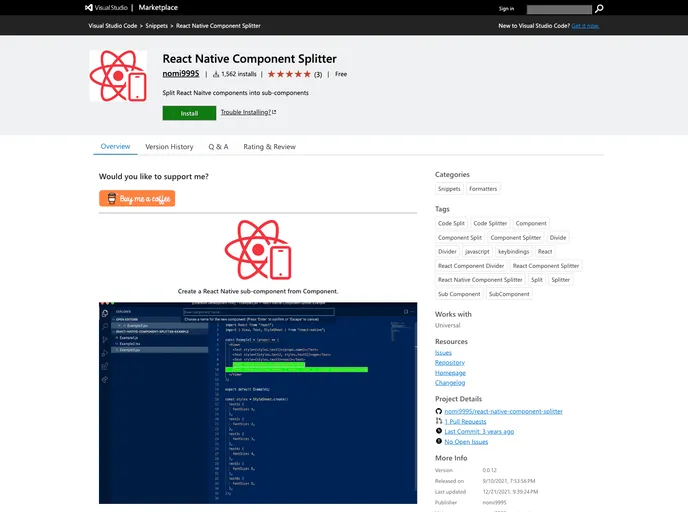Click the keybindings tag
Viewport: 688px width, 512px height.
click(x=513, y=251)
